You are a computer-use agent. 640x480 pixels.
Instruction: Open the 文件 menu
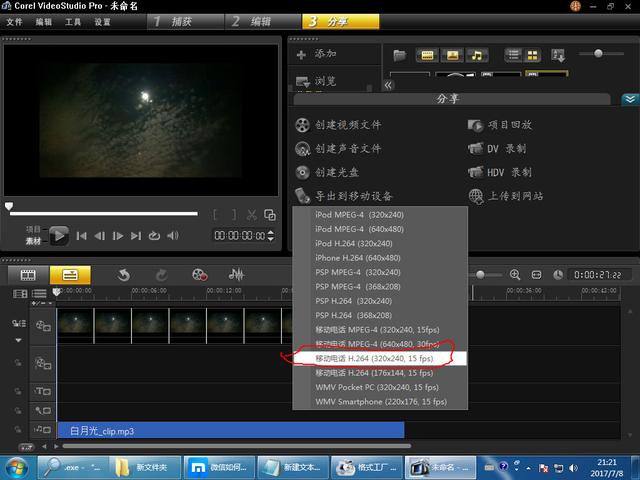click(x=14, y=21)
